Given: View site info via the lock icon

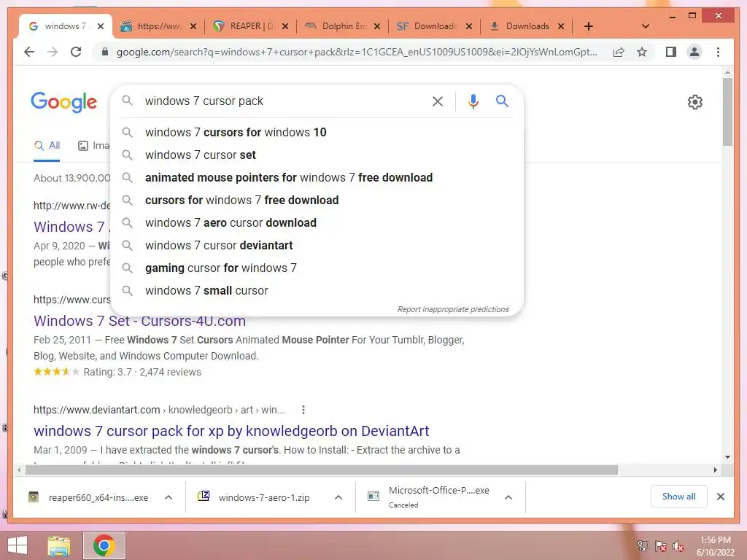Looking at the screenshot, I should [x=105, y=52].
